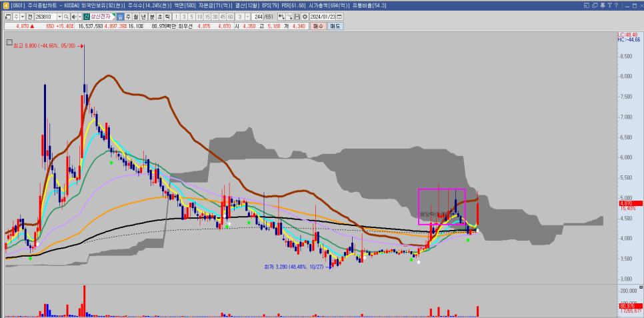Expand the stock code history dropdown
The width and height of the screenshot is (644, 318).
point(59,17)
